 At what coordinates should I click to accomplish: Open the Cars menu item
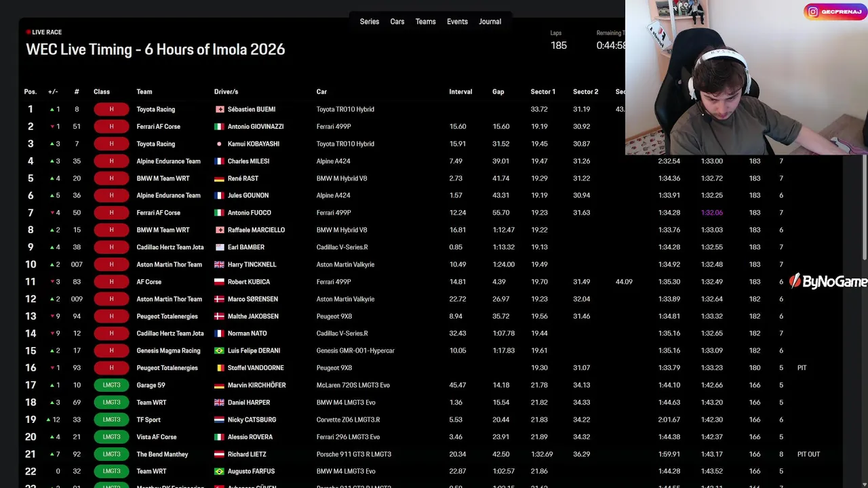(397, 22)
